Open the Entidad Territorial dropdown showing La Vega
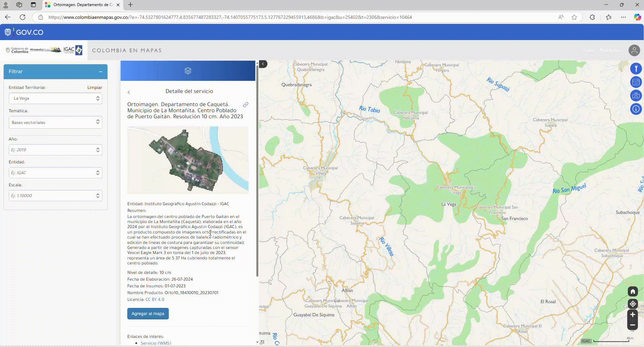This screenshot has height=347, width=644. tap(56, 98)
